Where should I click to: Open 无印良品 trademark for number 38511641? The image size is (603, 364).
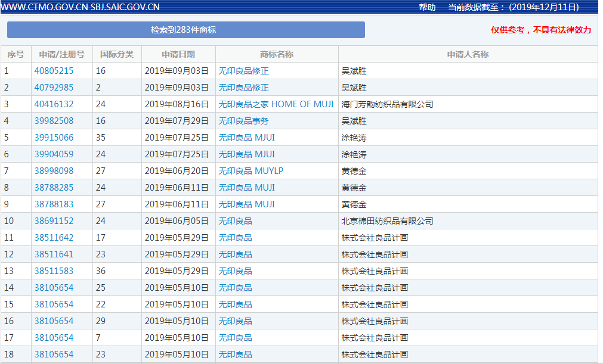click(x=236, y=254)
